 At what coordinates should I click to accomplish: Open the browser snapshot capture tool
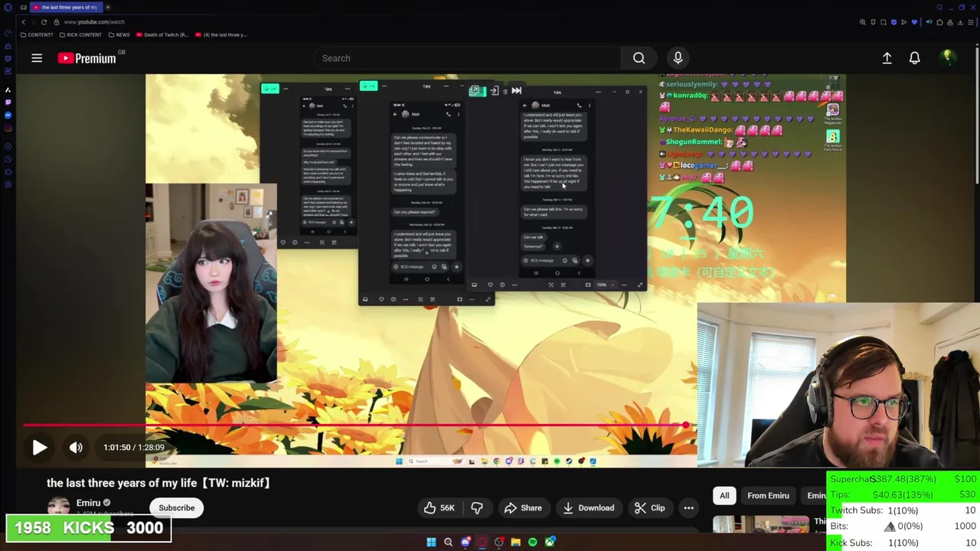[884, 22]
